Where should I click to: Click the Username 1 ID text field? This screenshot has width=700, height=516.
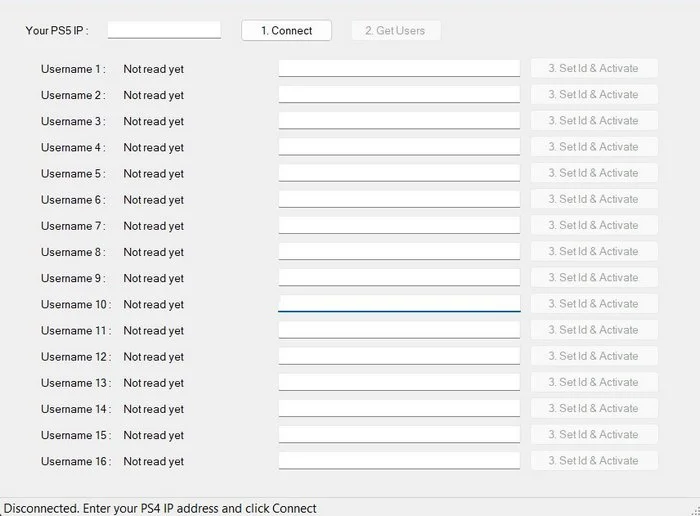tap(399, 68)
